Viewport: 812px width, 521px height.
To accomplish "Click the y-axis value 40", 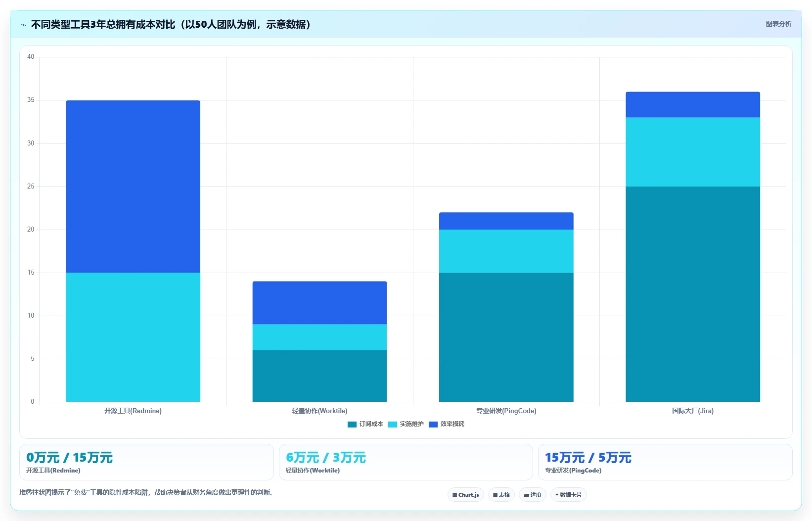I will [x=31, y=57].
